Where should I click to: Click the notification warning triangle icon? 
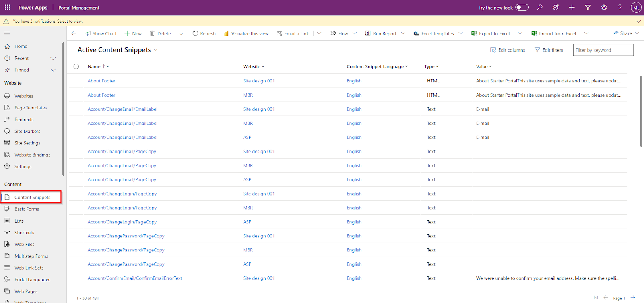tap(6, 21)
